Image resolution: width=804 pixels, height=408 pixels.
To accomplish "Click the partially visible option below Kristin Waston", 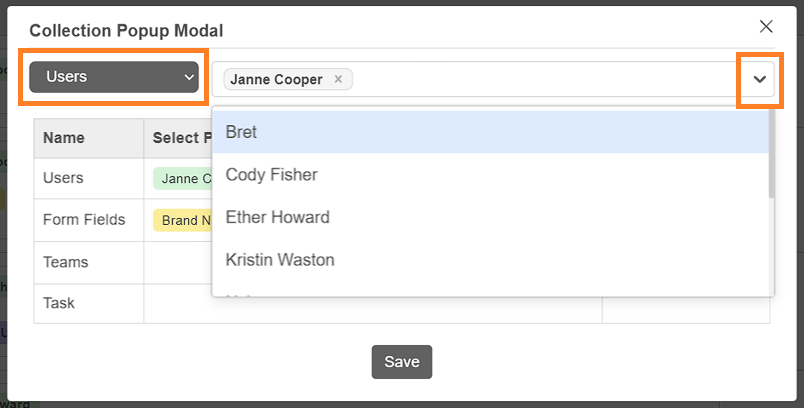I will click(491, 291).
